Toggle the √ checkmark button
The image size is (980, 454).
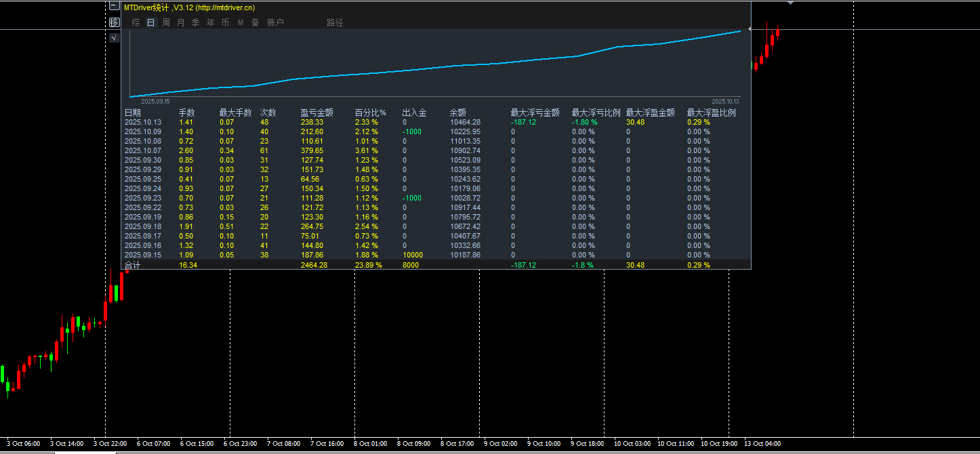(x=114, y=38)
